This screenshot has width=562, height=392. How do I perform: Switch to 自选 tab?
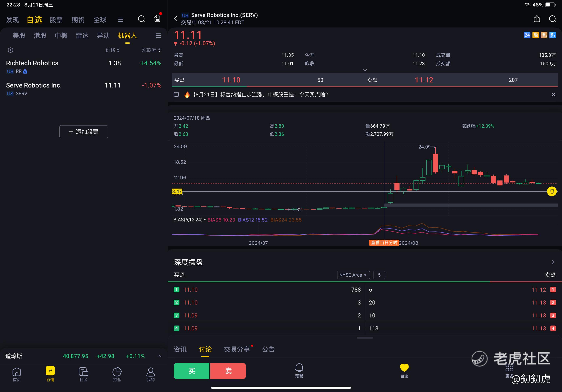pos(35,20)
